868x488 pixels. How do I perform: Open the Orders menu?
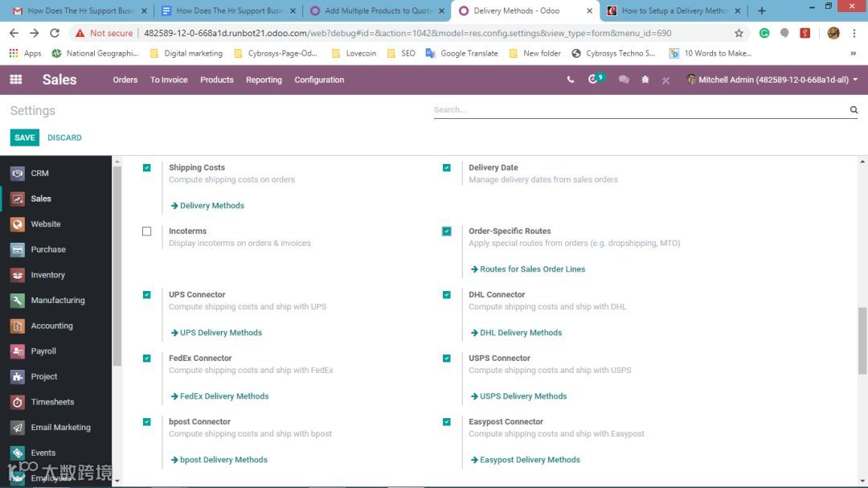[x=125, y=80]
